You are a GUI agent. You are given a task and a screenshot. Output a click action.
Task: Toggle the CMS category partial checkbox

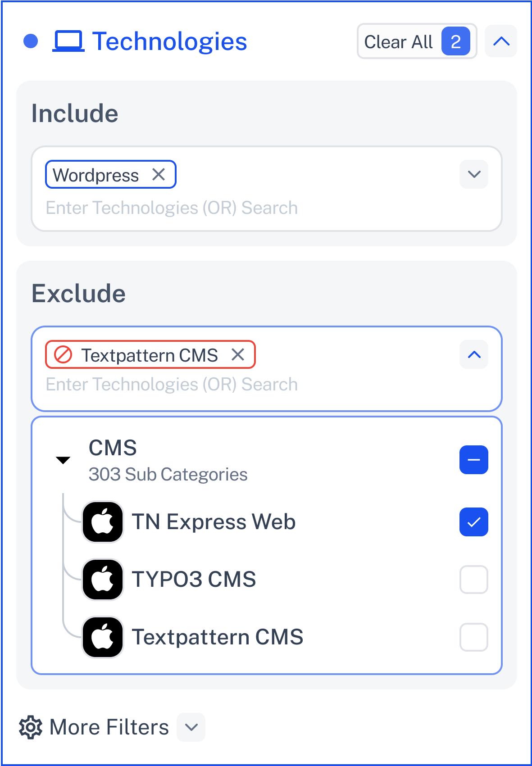pos(473,460)
